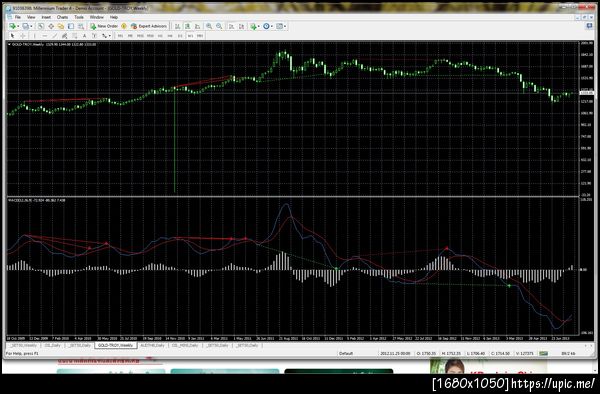Select the Cursor arrow tool

click(x=12, y=36)
